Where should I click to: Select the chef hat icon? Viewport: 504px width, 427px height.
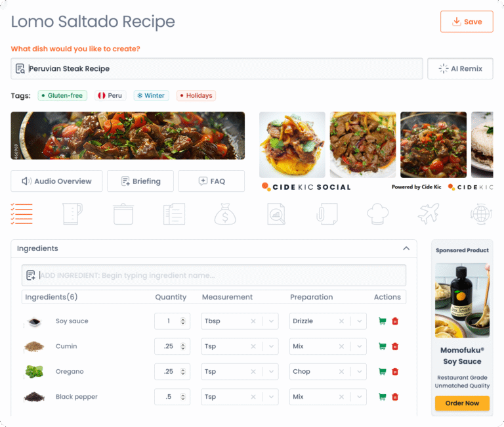pyautogui.click(x=378, y=214)
